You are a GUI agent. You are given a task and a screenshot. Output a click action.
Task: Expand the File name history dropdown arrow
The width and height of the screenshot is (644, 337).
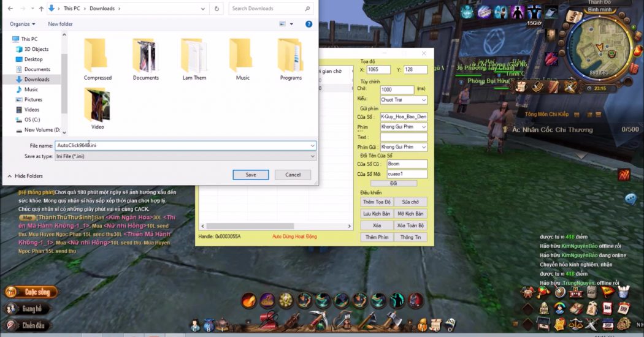pyautogui.click(x=313, y=145)
